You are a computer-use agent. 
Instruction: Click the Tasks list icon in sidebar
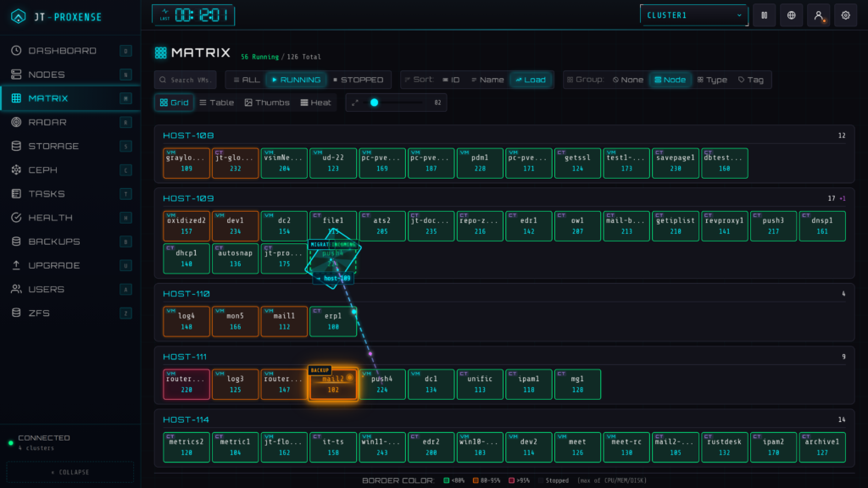click(x=16, y=194)
